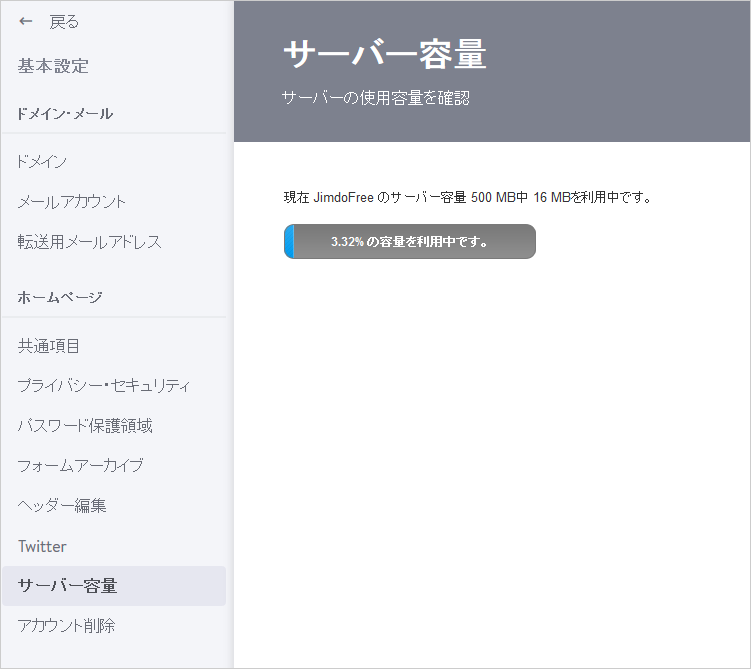751x669 pixels.
Task: Click the サーバー容量 page heading
Action: pos(385,54)
